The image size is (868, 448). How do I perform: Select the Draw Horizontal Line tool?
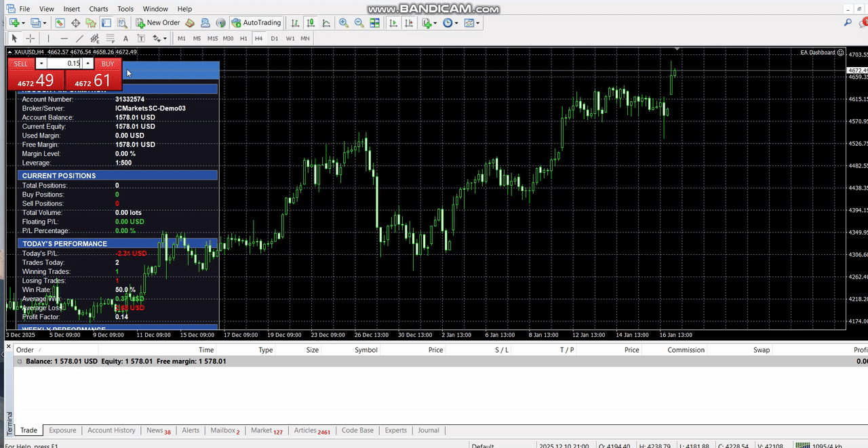(x=63, y=38)
